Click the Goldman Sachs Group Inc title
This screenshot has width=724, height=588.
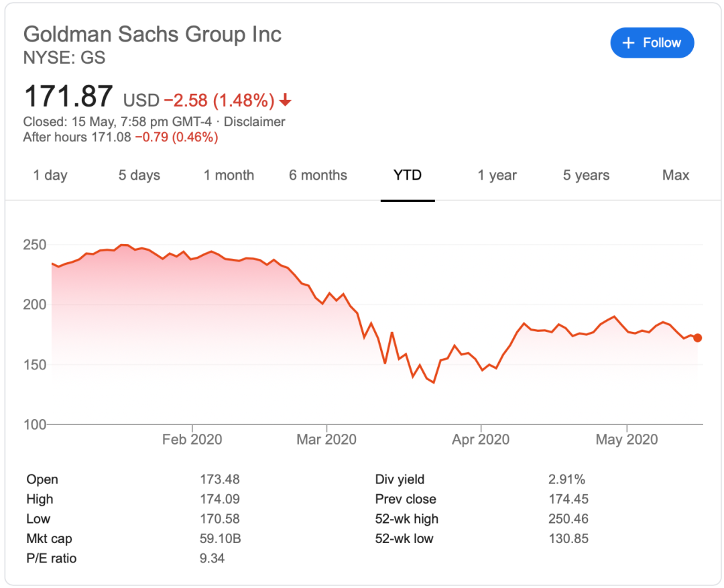click(152, 34)
